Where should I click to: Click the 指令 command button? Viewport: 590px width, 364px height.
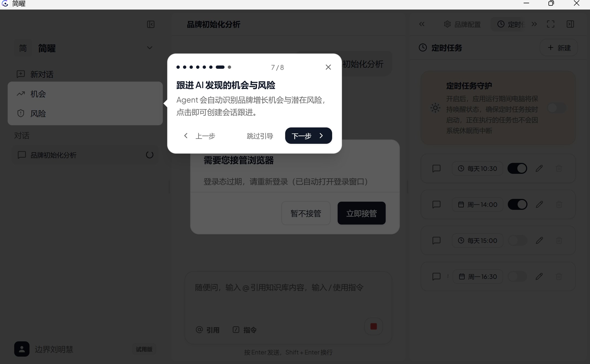tap(244, 330)
